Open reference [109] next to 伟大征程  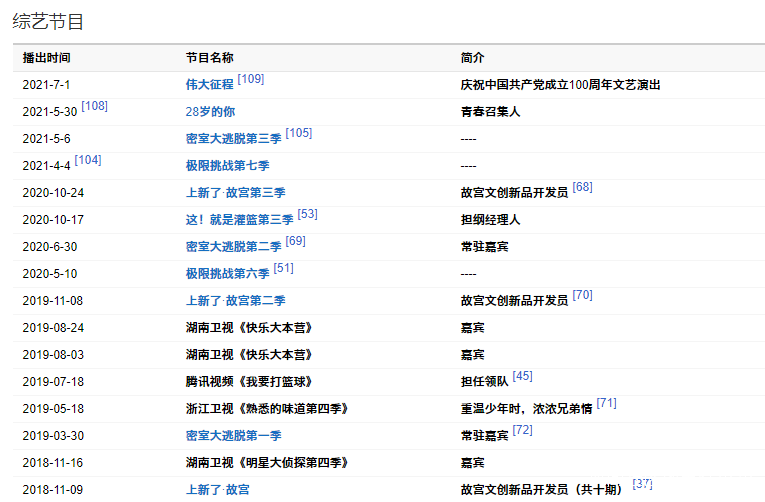click(251, 79)
